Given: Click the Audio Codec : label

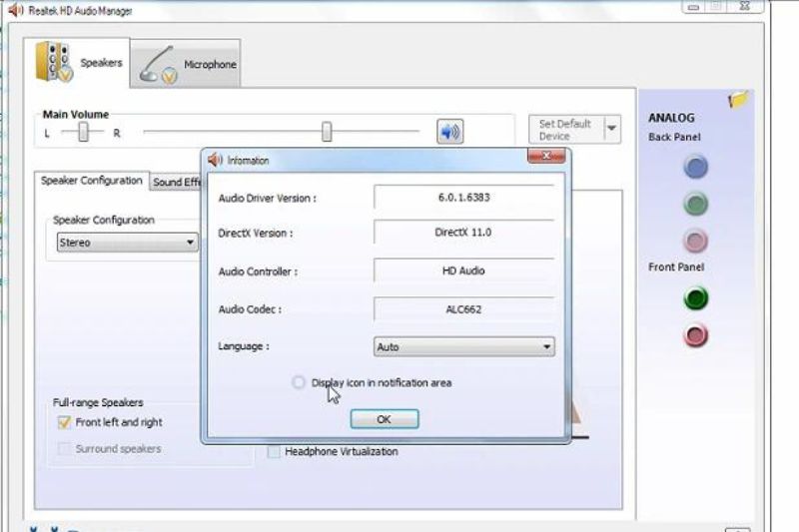Looking at the screenshot, I should click(250, 309).
